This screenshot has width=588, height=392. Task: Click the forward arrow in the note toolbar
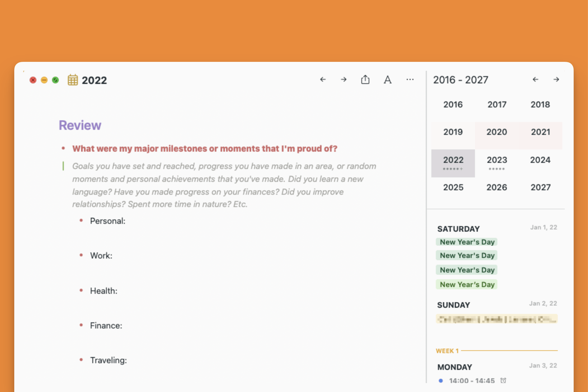coord(344,80)
